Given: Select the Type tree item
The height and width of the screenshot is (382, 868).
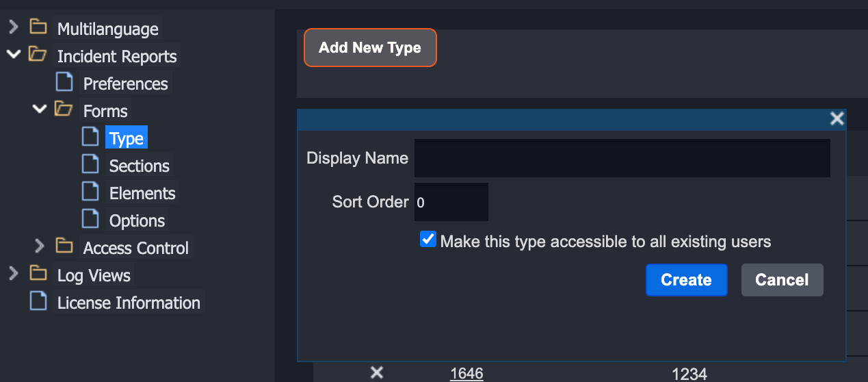Looking at the screenshot, I should pyautogui.click(x=127, y=138).
